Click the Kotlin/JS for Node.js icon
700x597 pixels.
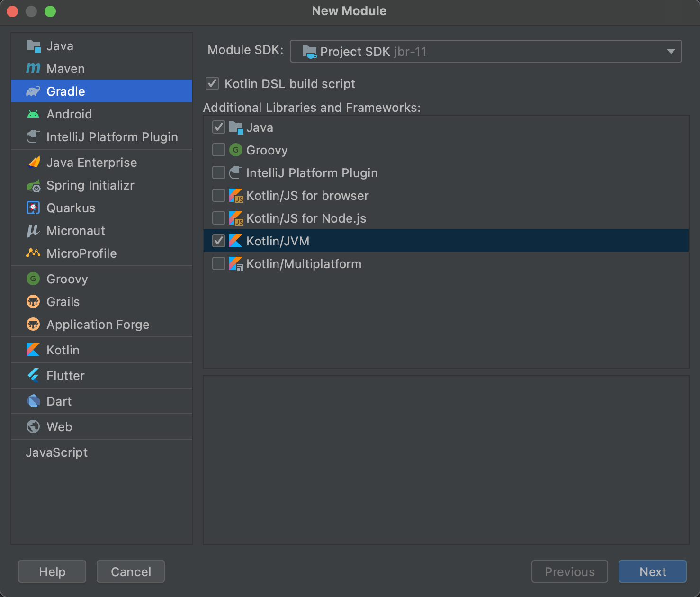tap(236, 218)
